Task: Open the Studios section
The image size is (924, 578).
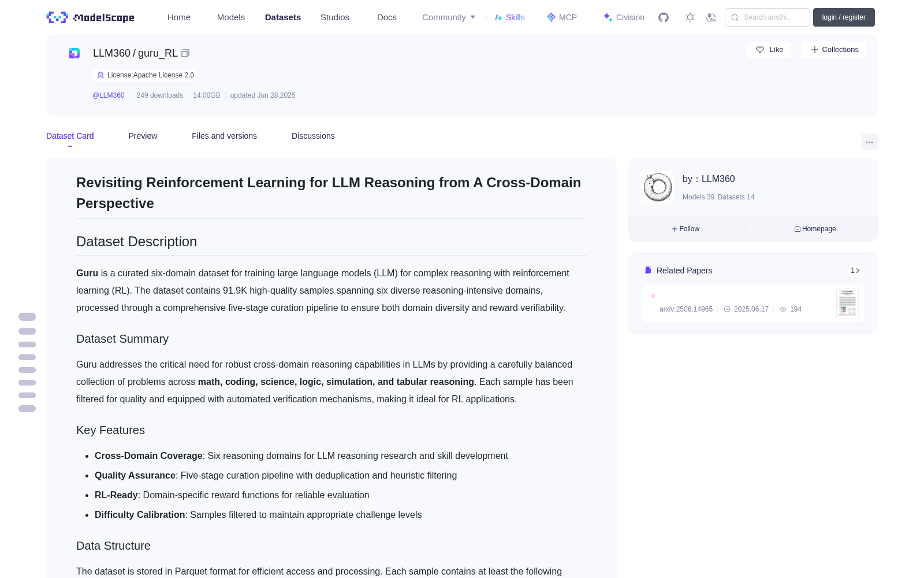Action: (335, 17)
